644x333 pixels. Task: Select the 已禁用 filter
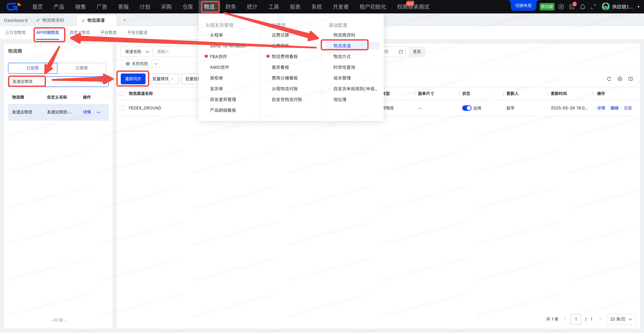point(82,68)
